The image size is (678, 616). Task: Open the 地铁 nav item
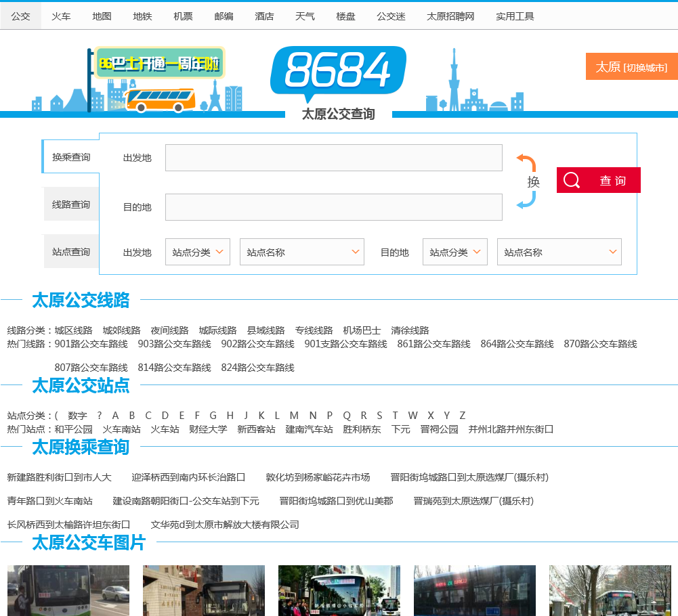pyautogui.click(x=142, y=16)
